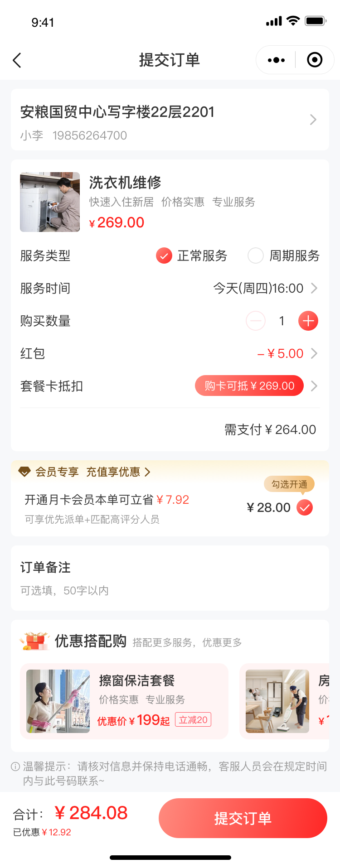Tap the order remark input field
This screenshot has width=340, height=868.
click(x=170, y=590)
